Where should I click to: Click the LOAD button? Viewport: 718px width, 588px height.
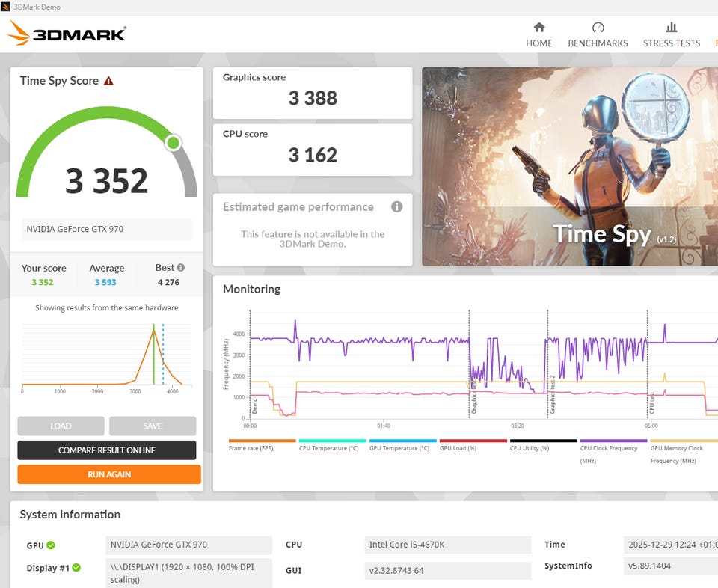click(61, 426)
